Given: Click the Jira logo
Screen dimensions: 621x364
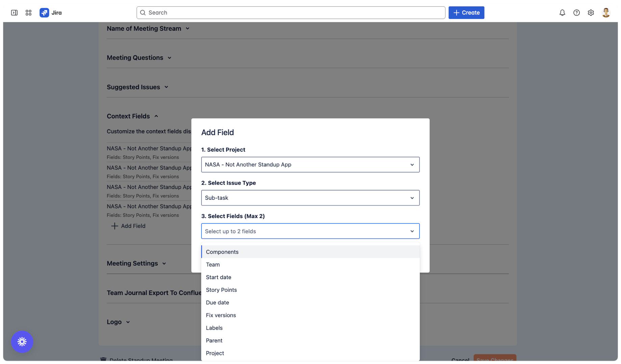Looking at the screenshot, I should click(51, 12).
